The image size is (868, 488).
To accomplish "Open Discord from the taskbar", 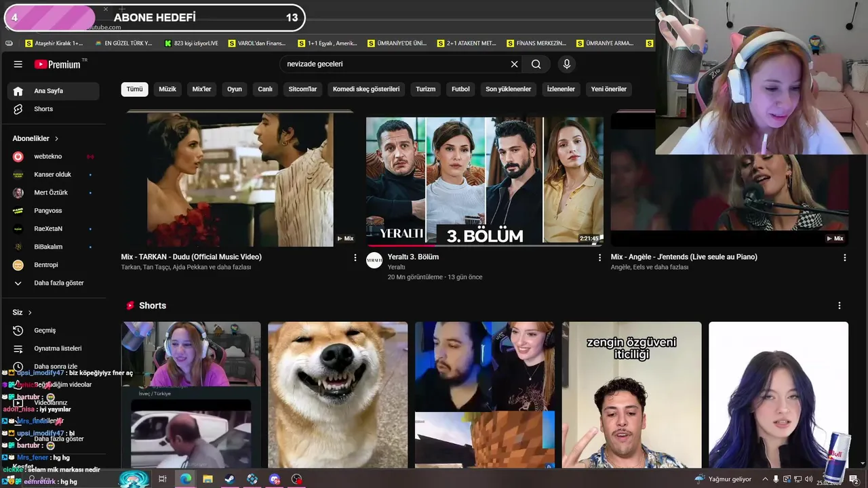I will (x=275, y=479).
